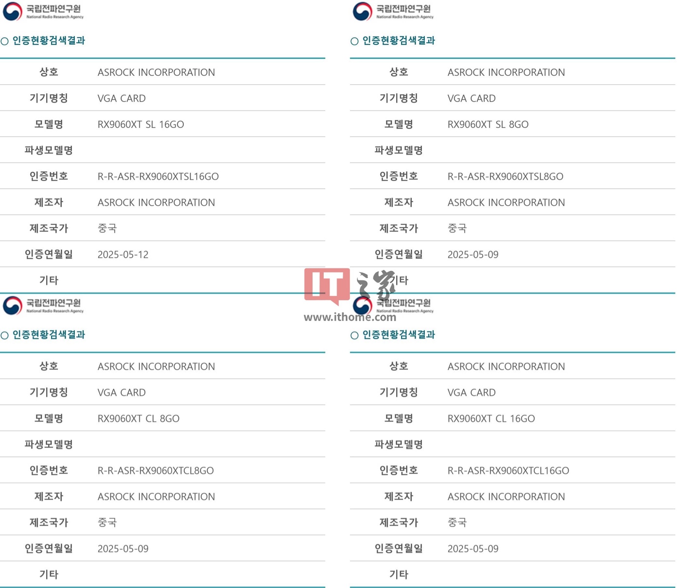This screenshot has width=700, height=588.
Task: Select model name RX9060XT SL 16GO
Action: (x=140, y=125)
